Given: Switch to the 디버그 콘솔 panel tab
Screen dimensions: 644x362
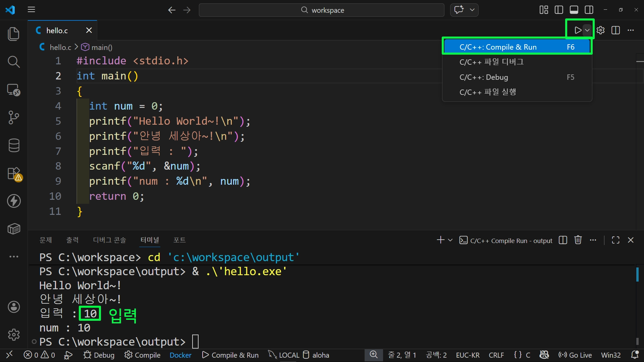Looking at the screenshot, I should (x=109, y=240).
